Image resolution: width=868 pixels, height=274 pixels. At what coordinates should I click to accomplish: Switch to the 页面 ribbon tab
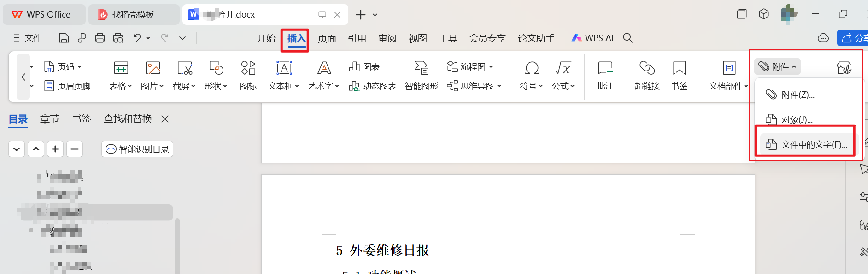coord(327,38)
